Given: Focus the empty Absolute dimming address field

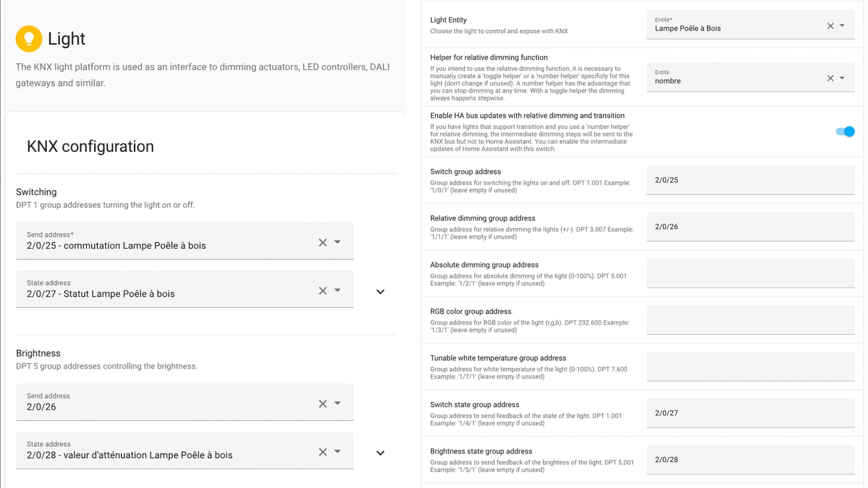Looking at the screenshot, I should pyautogui.click(x=750, y=273).
